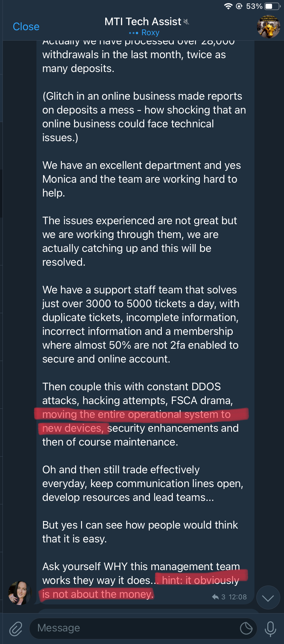Image resolution: width=284 pixels, height=644 pixels.
Task: Tap the Roxy typing indicator
Action: (x=150, y=33)
